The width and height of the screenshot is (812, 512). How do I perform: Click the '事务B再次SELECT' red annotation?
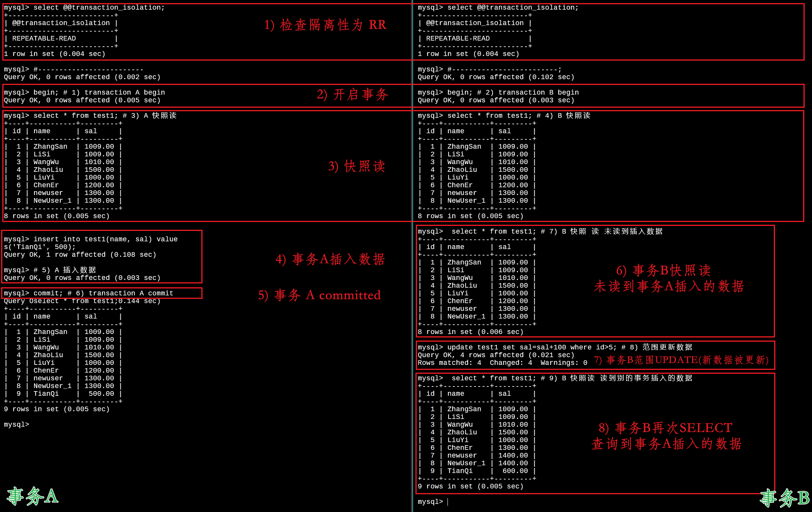tap(666, 428)
